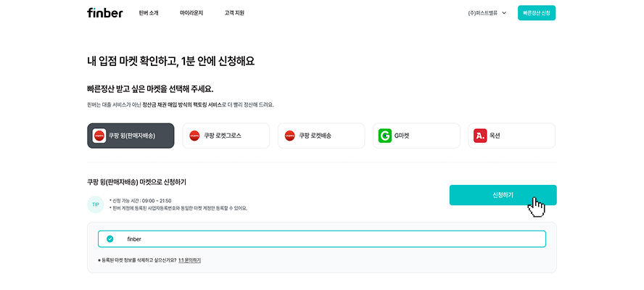The width and height of the screenshot is (644, 290).
Task: Click the green G마켓 logo icon
Action: (x=385, y=136)
